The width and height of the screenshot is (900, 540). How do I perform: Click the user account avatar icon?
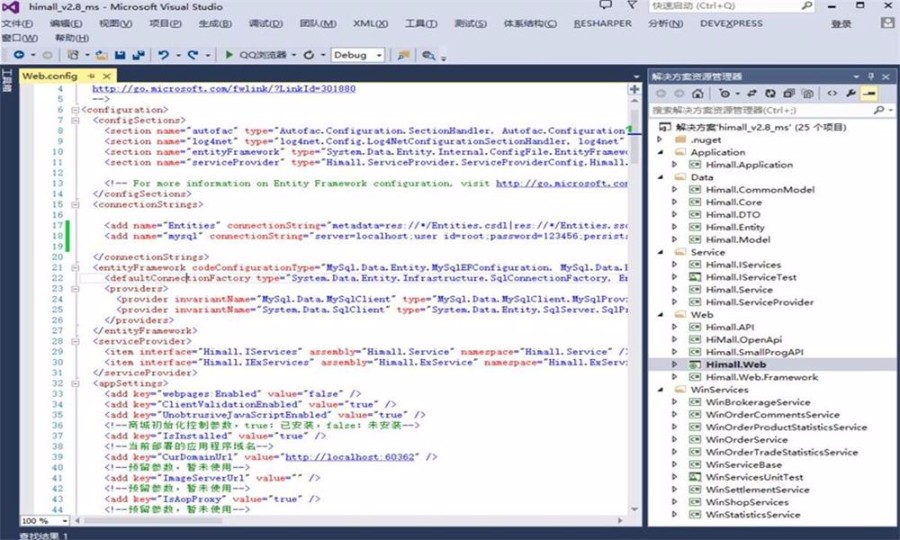coord(887,23)
